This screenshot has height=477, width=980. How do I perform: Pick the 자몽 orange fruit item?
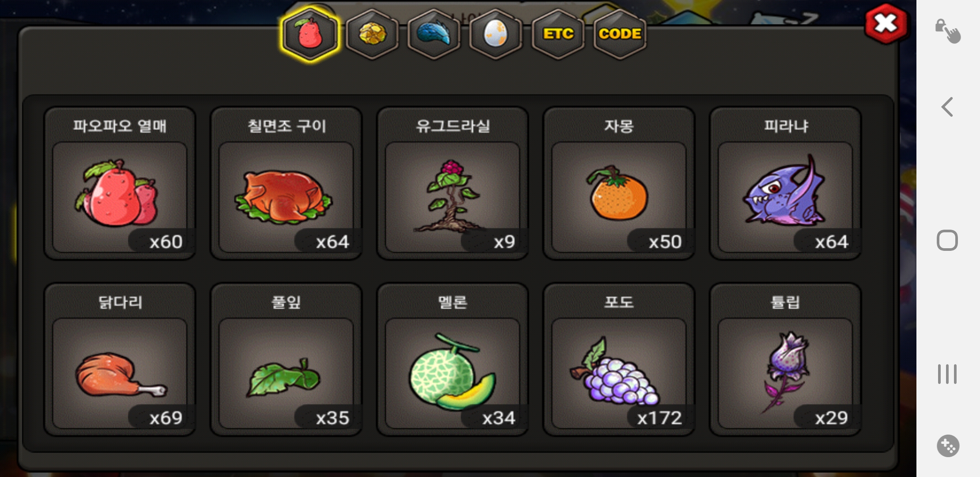(x=619, y=183)
